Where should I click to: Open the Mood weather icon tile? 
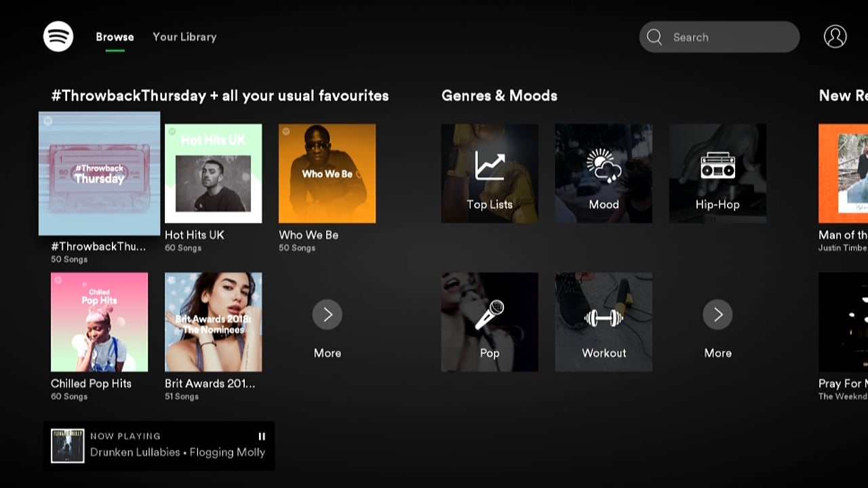(x=604, y=174)
